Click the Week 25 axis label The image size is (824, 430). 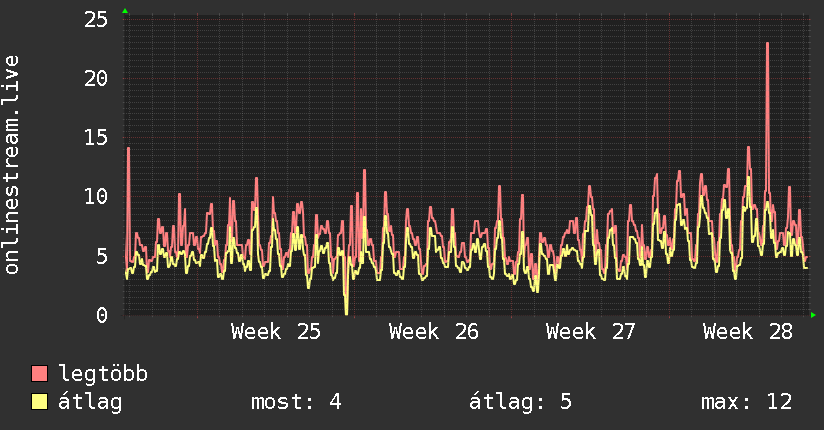[276, 332]
